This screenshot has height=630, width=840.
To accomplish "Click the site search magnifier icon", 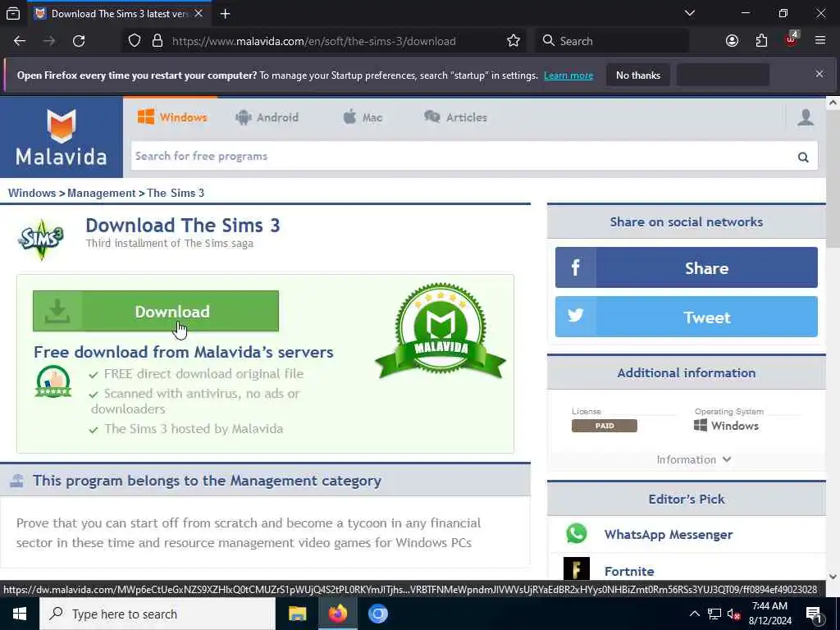I will 803,157.
